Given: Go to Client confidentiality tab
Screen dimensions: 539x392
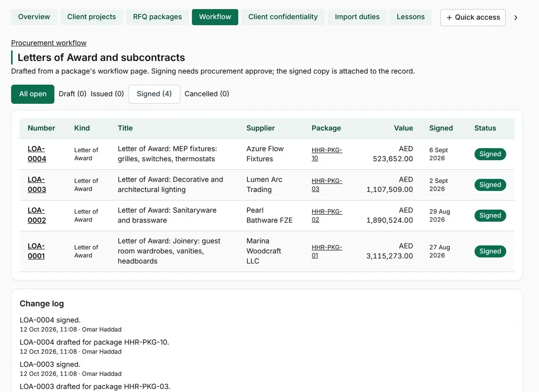Looking at the screenshot, I should click(283, 17).
